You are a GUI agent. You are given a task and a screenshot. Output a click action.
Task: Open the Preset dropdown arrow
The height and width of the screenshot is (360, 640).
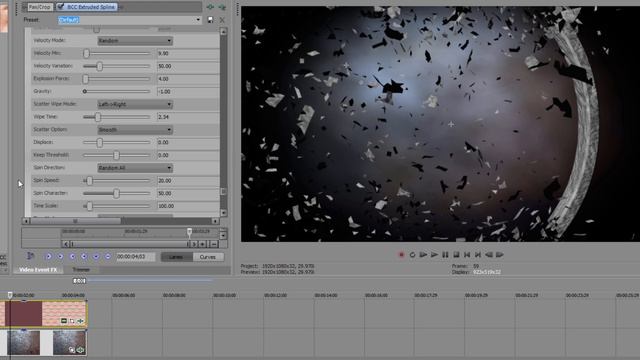pos(198,20)
